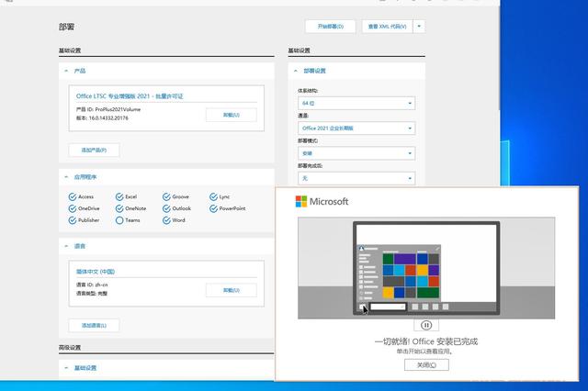Collapse the 语言 section
This screenshot has height=391, width=588.
tap(66, 246)
